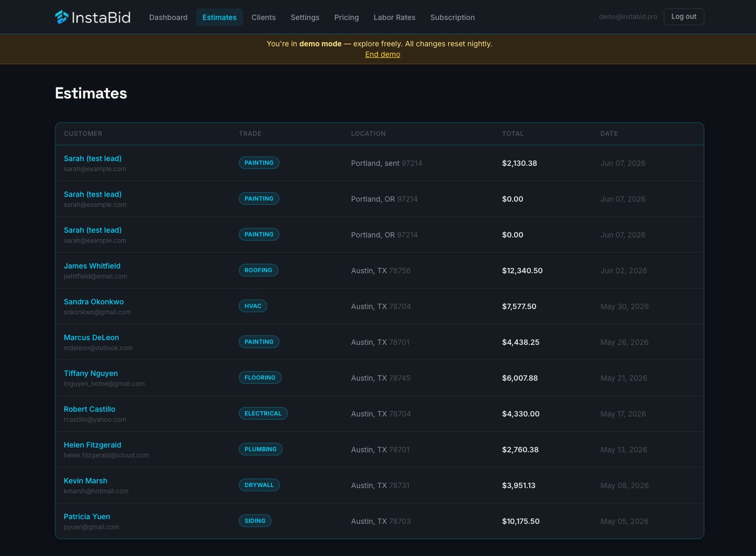The height and width of the screenshot is (556, 756).
Task: Click the FLOORING trade badge
Action: click(260, 377)
